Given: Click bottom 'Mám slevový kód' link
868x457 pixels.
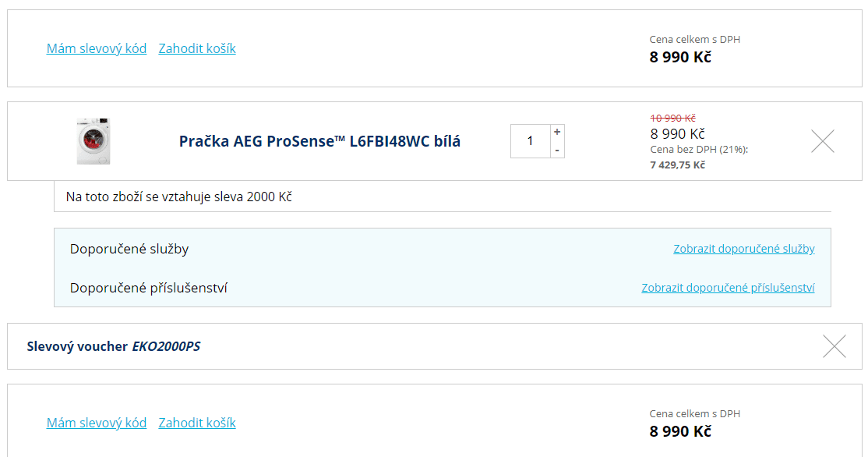Looking at the screenshot, I should tap(97, 423).
